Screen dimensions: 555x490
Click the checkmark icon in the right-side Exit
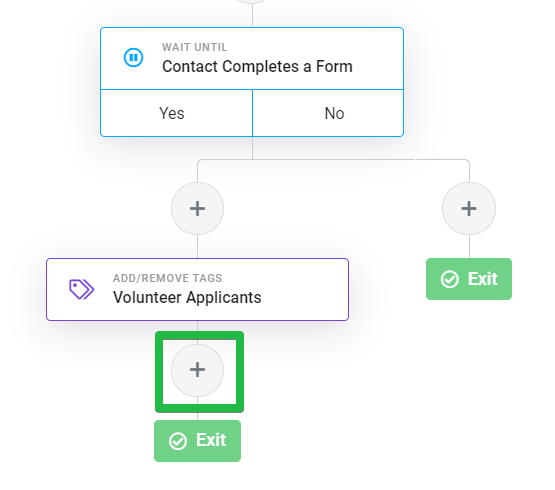450,279
